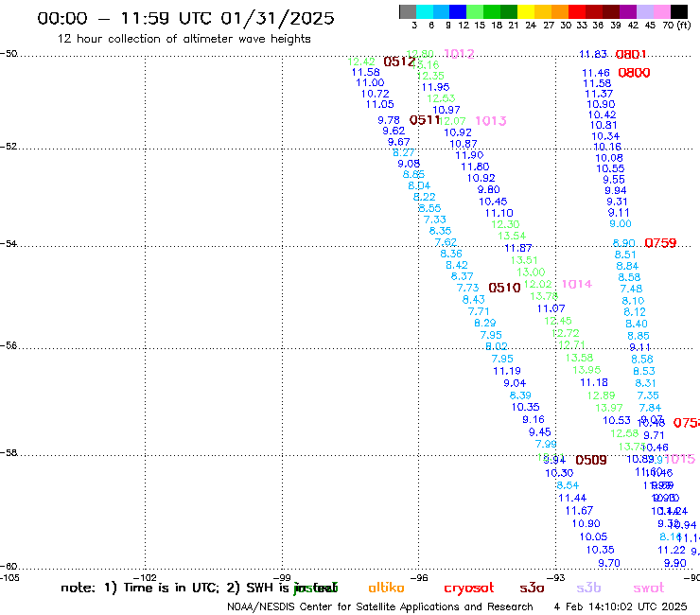Click the cryosat time marker 0759
700x615 pixels.
(x=660, y=243)
